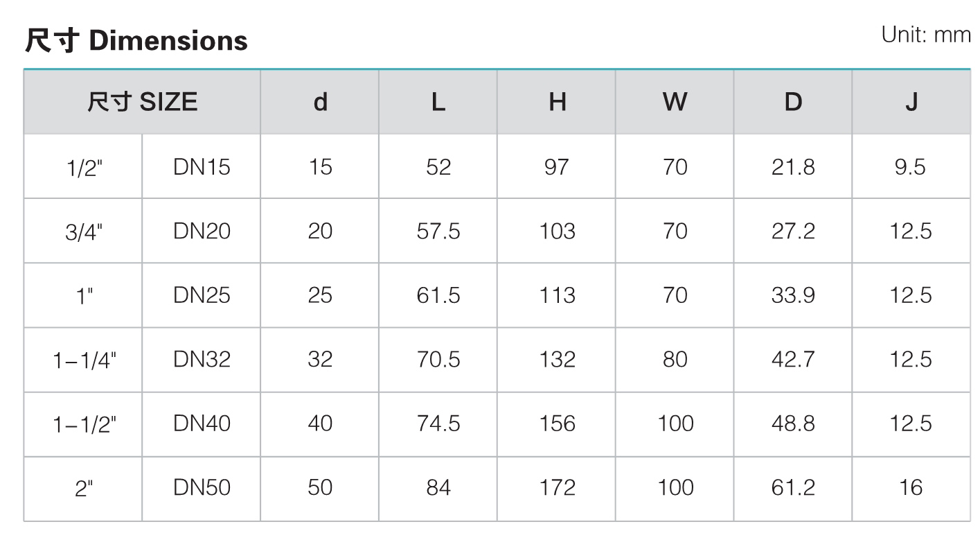
Task: Click the W column header
Action: click(x=675, y=102)
